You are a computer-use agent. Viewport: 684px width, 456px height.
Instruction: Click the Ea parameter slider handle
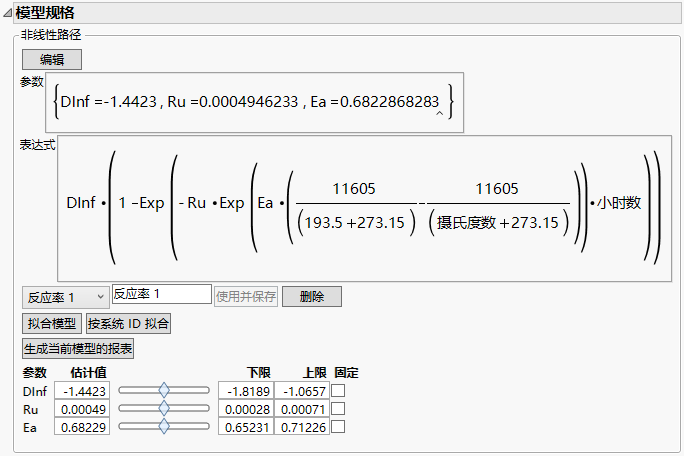164,426
